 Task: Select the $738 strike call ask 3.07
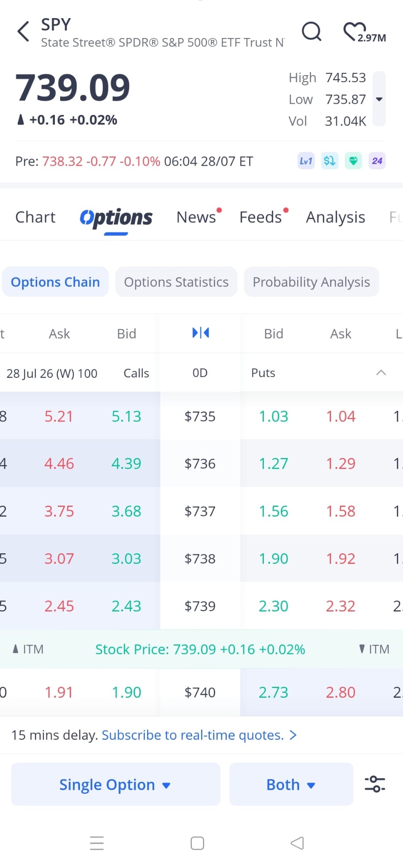coord(59,559)
